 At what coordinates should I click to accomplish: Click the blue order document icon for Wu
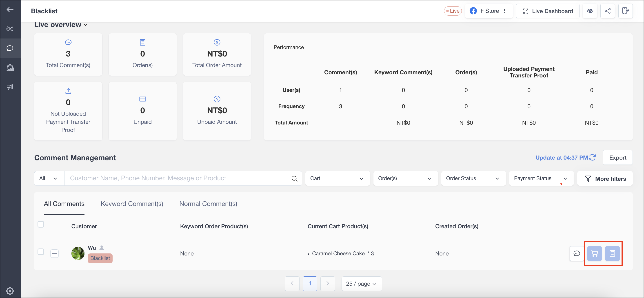pos(612,253)
